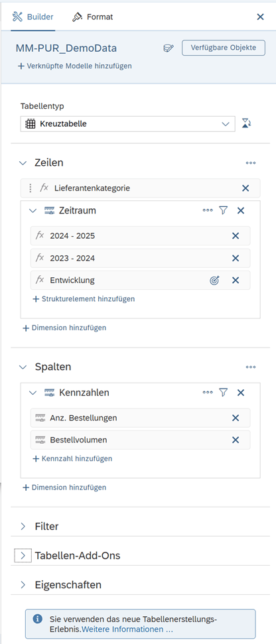The width and height of the screenshot is (276, 644).
Task: Click the swap axes icon beside Tabellentyp
Action: coord(246,123)
